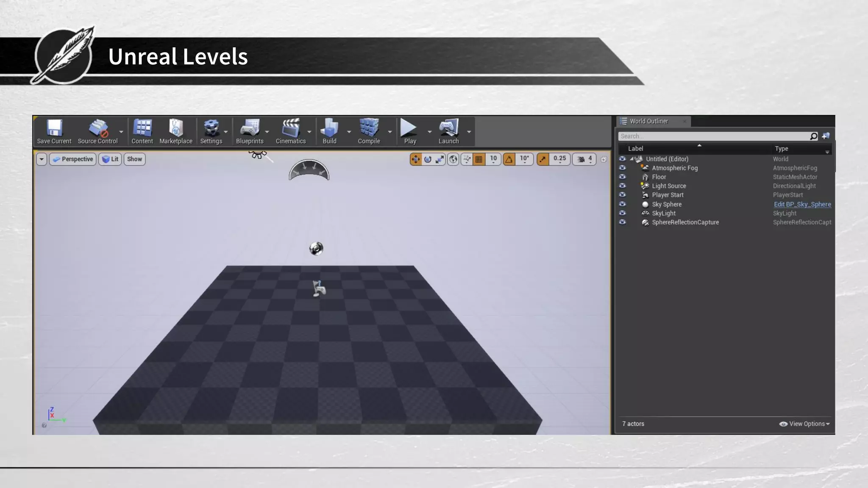Open the Content browser toolbar button

pos(142,132)
